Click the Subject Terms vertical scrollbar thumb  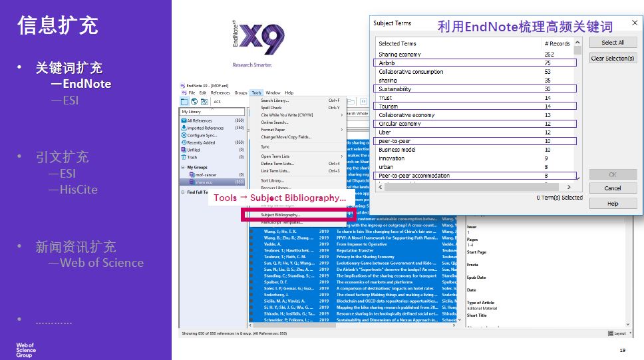pyautogui.click(x=577, y=50)
